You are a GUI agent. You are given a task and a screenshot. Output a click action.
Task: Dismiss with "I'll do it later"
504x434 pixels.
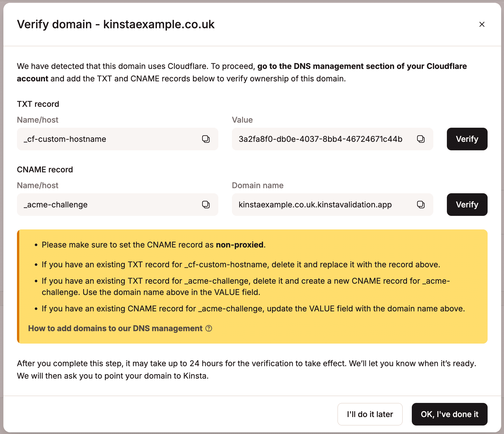pyautogui.click(x=370, y=414)
